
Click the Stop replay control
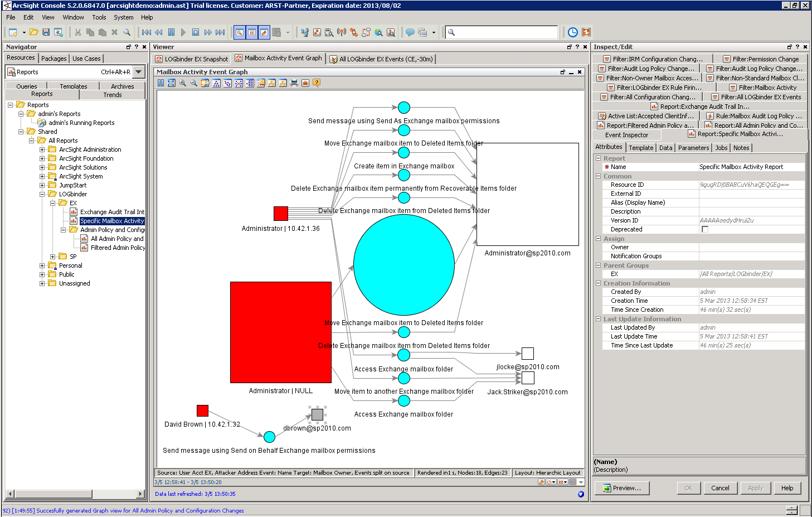tap(196, 32)
